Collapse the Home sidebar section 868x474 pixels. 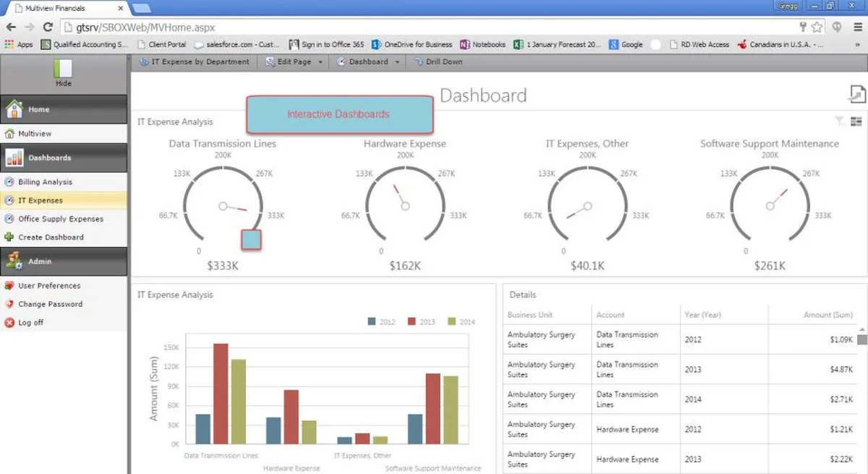point(64,109)
